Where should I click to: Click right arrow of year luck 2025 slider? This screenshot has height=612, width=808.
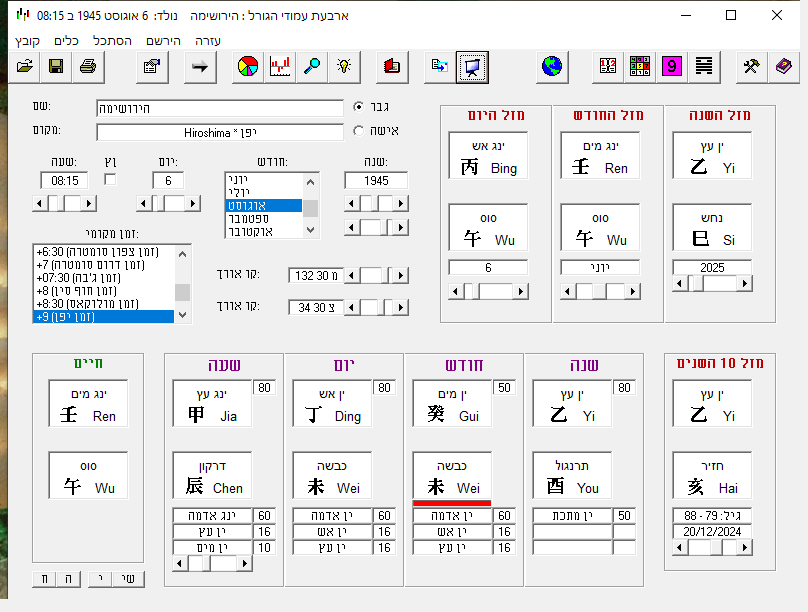744,283
